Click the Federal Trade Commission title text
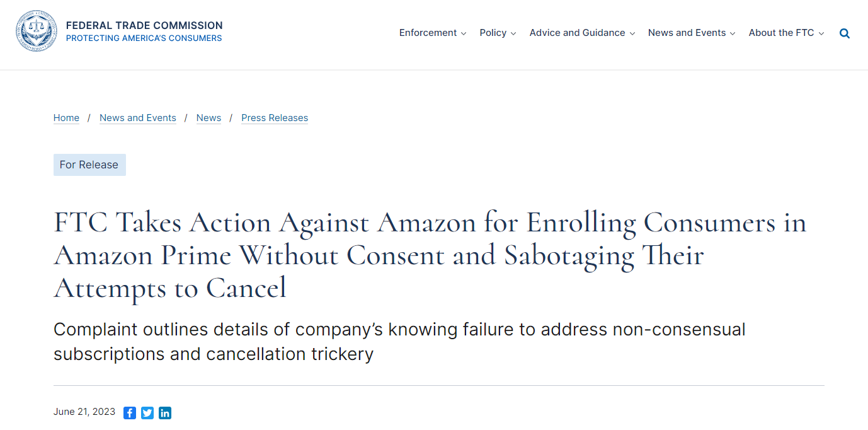The width and height of the screenshot is (868, 430). coord(144,25)
